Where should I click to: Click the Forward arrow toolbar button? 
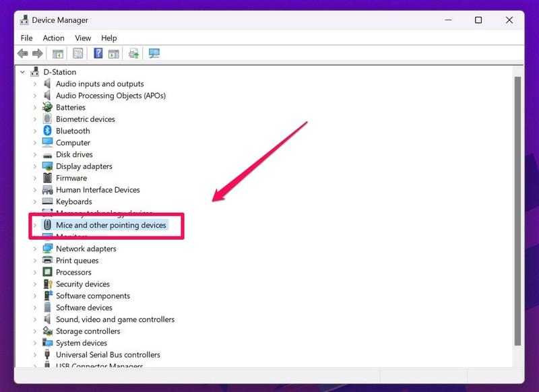tap(38, 54)
